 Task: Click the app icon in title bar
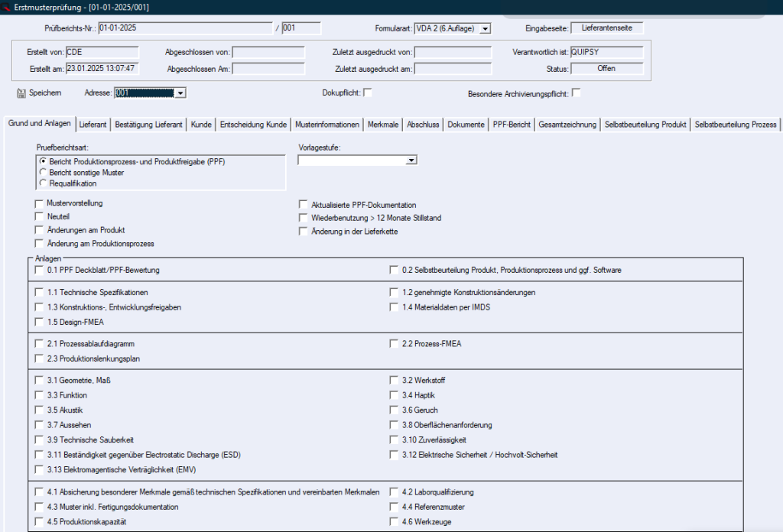[5, 7]
